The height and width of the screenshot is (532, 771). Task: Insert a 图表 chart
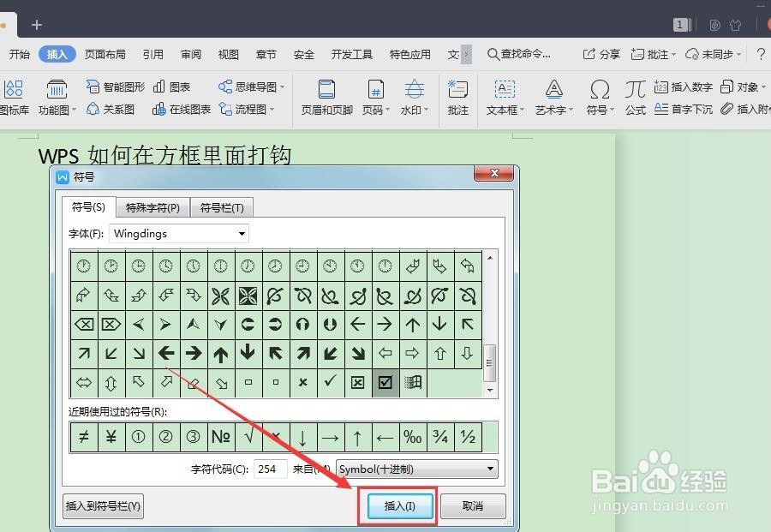click(171, 87)
